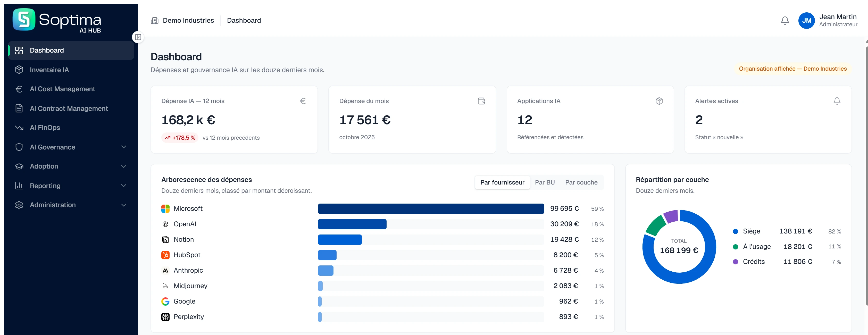Click the euro icon on Dépense IA card
Screen dimensions: 868x335
coord(303,101)
